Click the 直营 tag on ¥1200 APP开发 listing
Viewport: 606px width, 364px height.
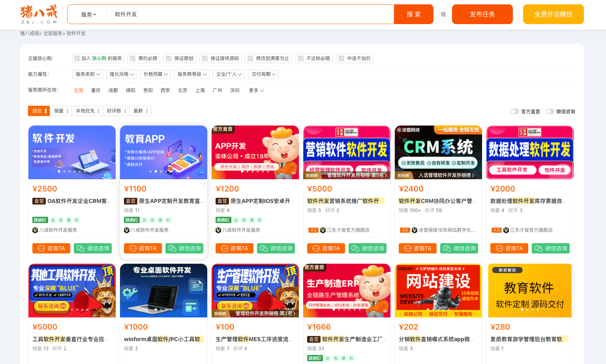222,201
